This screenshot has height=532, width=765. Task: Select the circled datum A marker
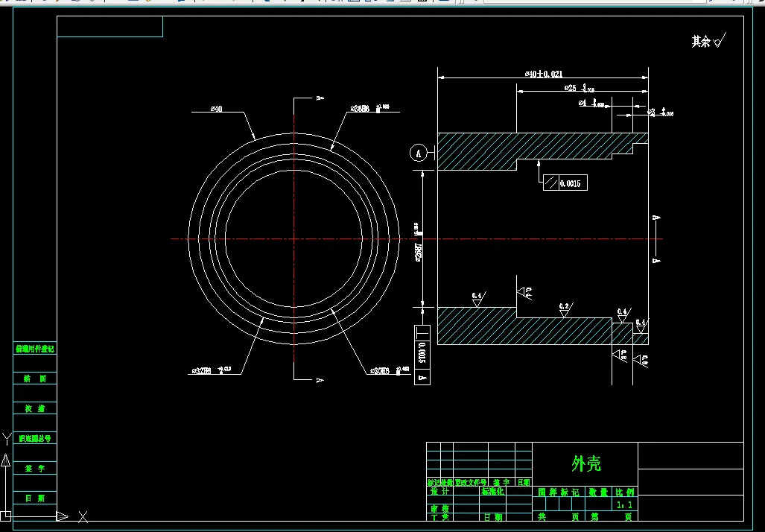tap(418, 153)
